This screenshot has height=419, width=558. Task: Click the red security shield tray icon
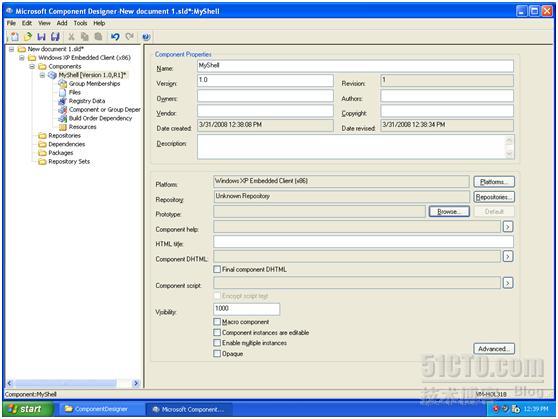pos(496,409)
